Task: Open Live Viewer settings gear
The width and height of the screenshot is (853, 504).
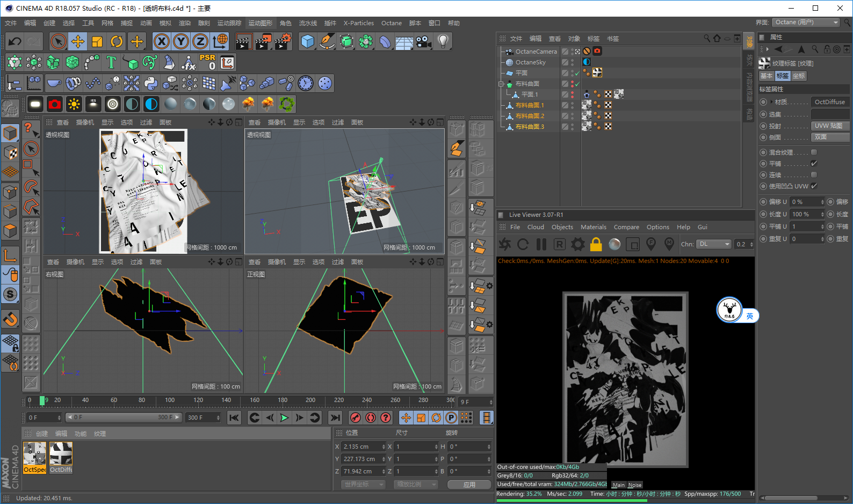Action: click(577, 244)
